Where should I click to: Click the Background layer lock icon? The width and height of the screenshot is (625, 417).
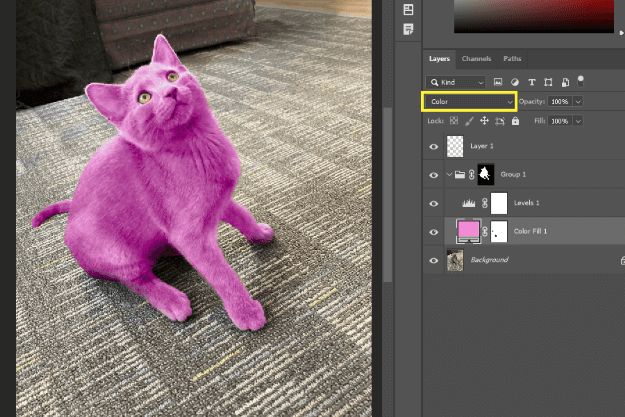(x=623, y=260)
